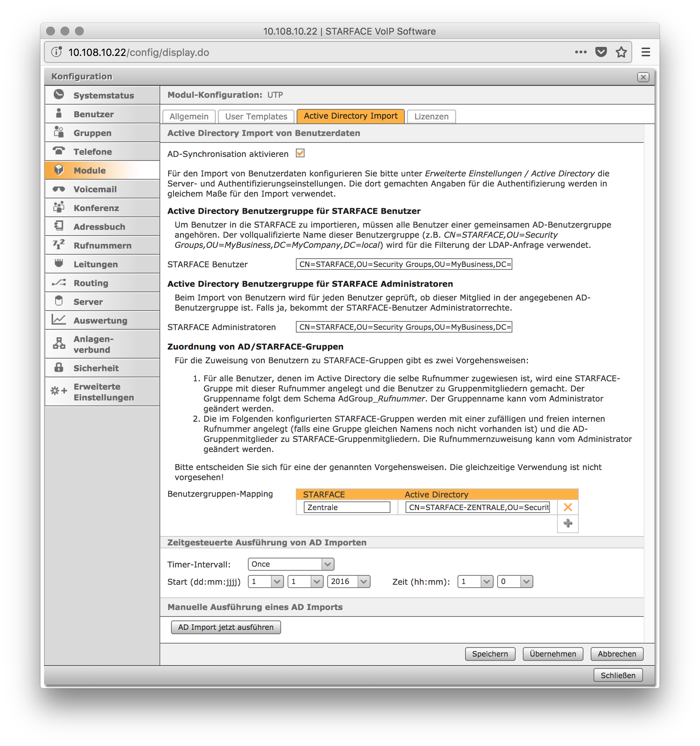This screenshot has width=700, height=746.
Task: Open the browser hamburger menu
Action: [x=646, y=52]
